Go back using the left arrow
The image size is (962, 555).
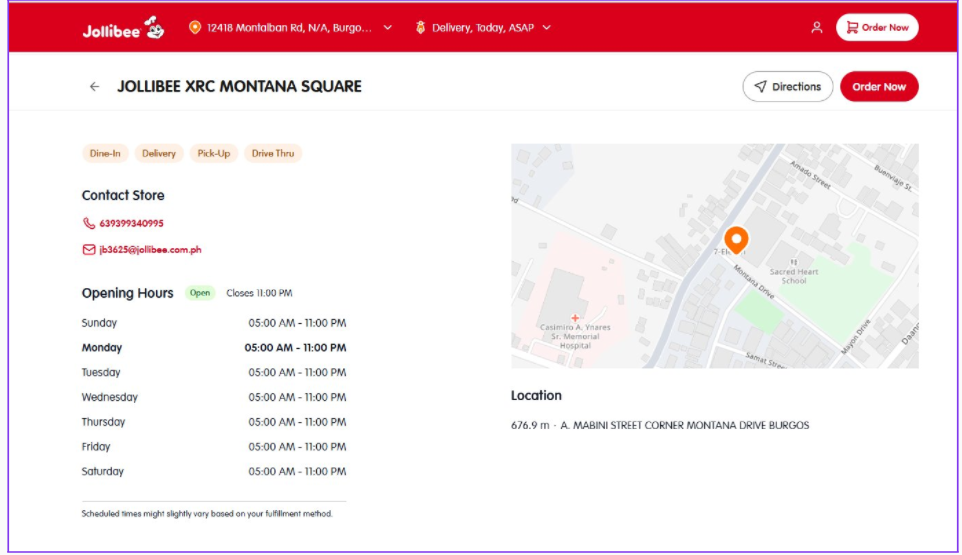pos(95,87)
